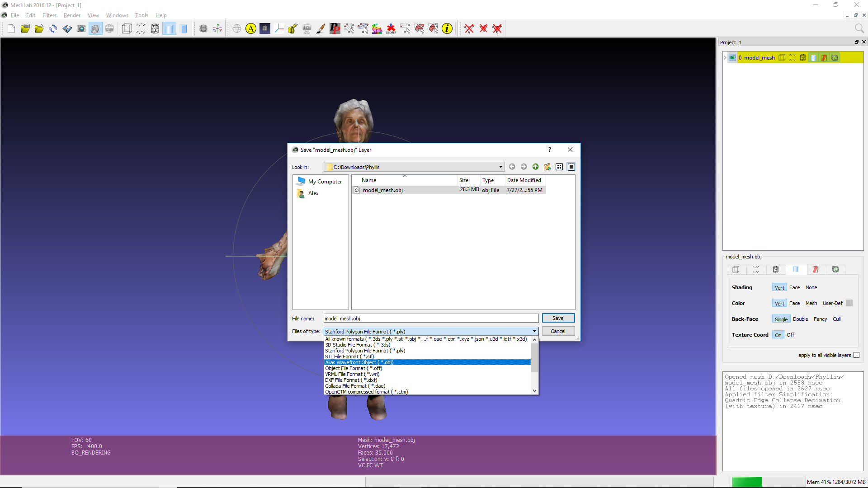Open the 'Look in' folder dropdown
868x488 pixels.
(500, 167)
